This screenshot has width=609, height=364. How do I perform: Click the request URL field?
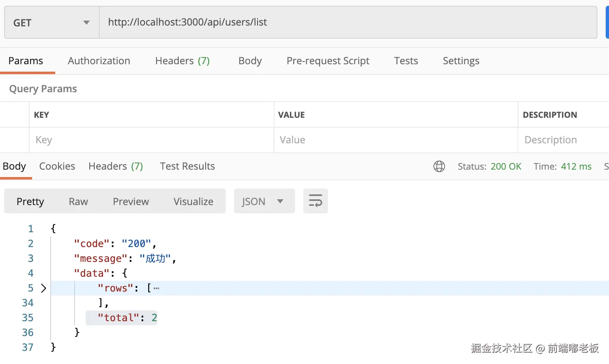(x=348, y=22)
